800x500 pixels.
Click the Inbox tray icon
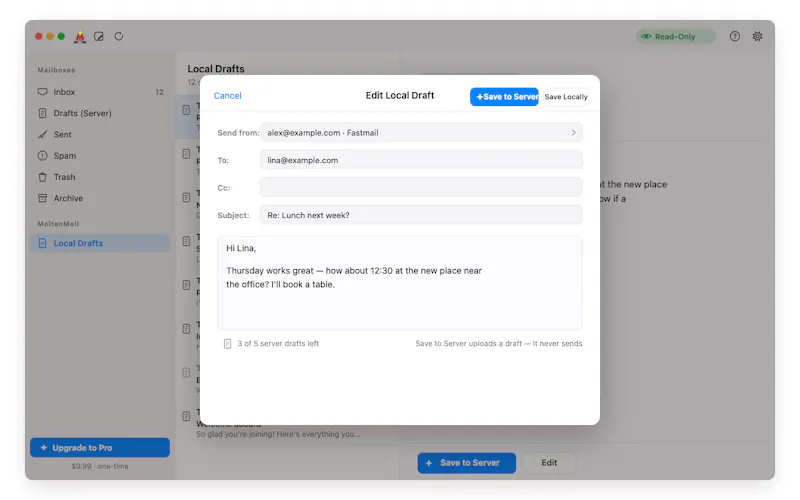point(42,92)
